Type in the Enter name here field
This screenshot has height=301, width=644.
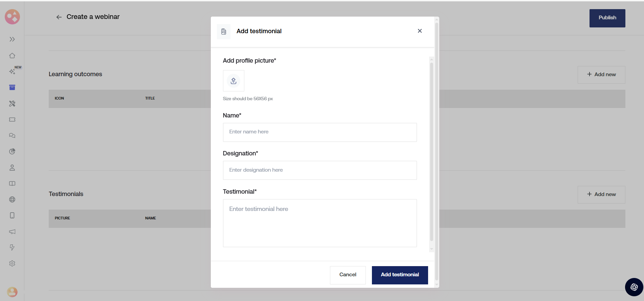click(x=319, y=132)
